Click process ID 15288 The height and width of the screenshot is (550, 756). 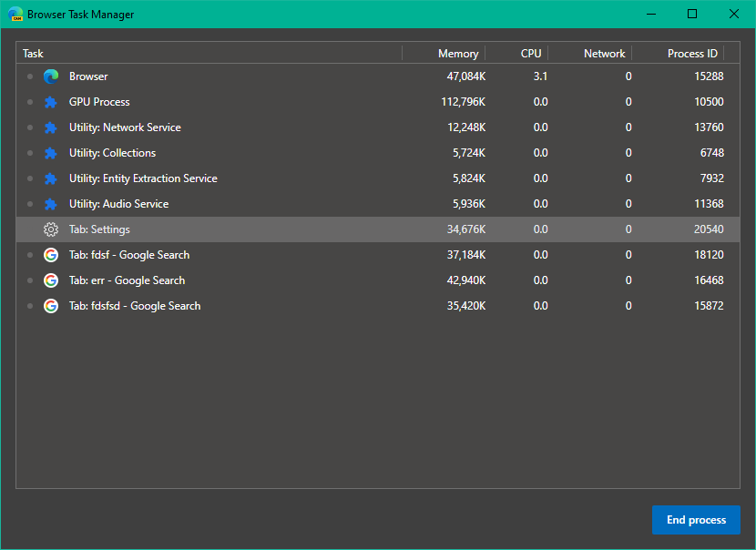click(709, 76)
